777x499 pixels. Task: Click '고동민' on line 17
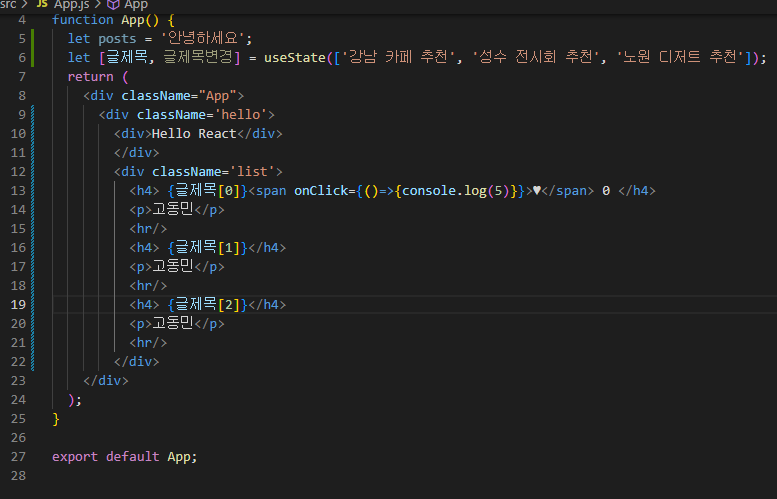coord(172,266)
